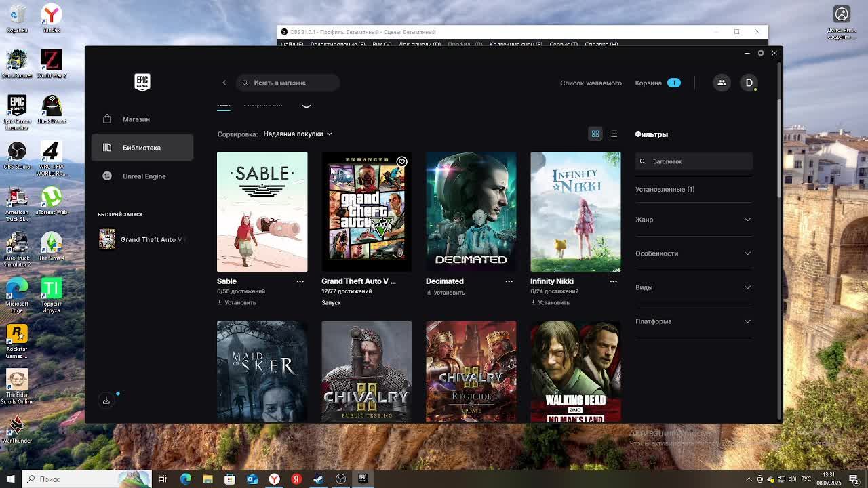This screenshot has height=488, width=868.
Task: Open The Walking Dead No Man's Land cover
Action: (575, 371)
